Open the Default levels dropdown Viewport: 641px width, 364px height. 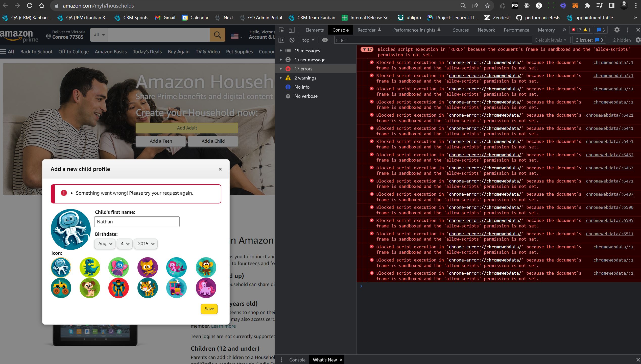[x=551, y=40]
